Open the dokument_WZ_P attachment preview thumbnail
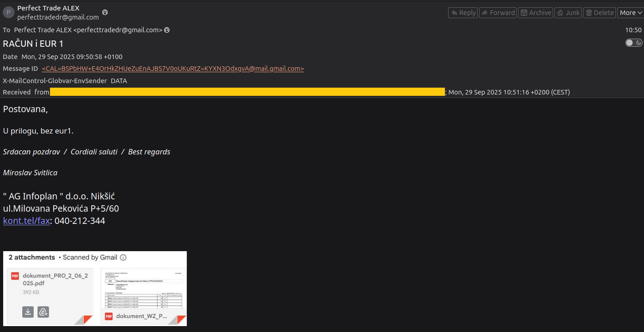The width and height of the screenshot is (644, 332). click(x=143, y=289)
